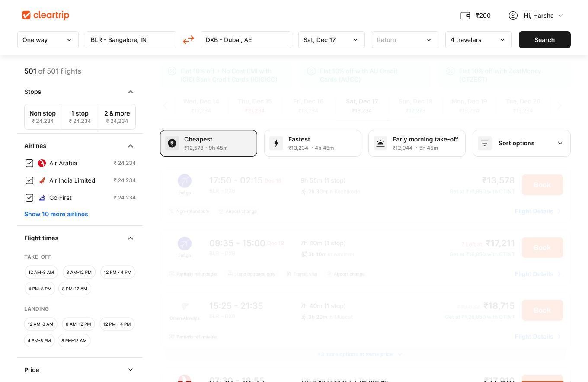The height and width of the screenshot is (382, 588).
Task: Select landing time 8 AM-12 PM
Action: [x=78, y=324]
